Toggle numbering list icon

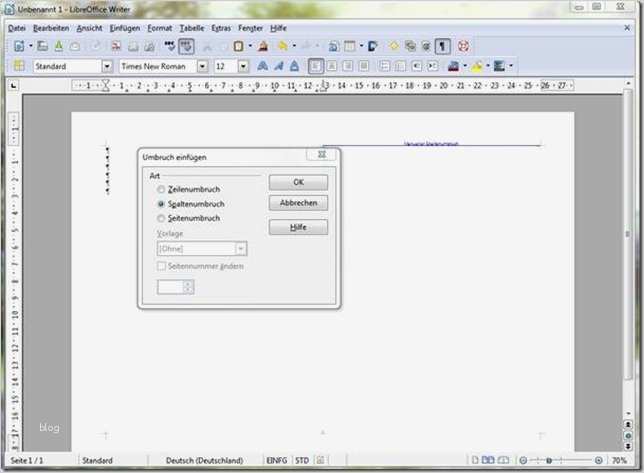click(x=384, y=66)
